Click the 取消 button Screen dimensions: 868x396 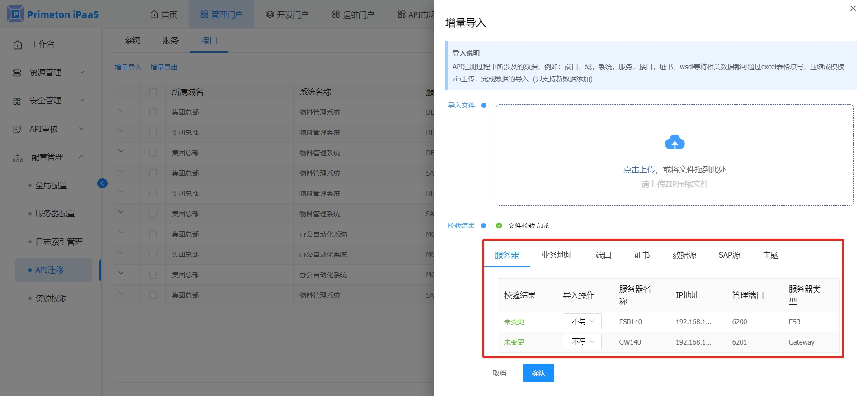click(x=499, y=373)
